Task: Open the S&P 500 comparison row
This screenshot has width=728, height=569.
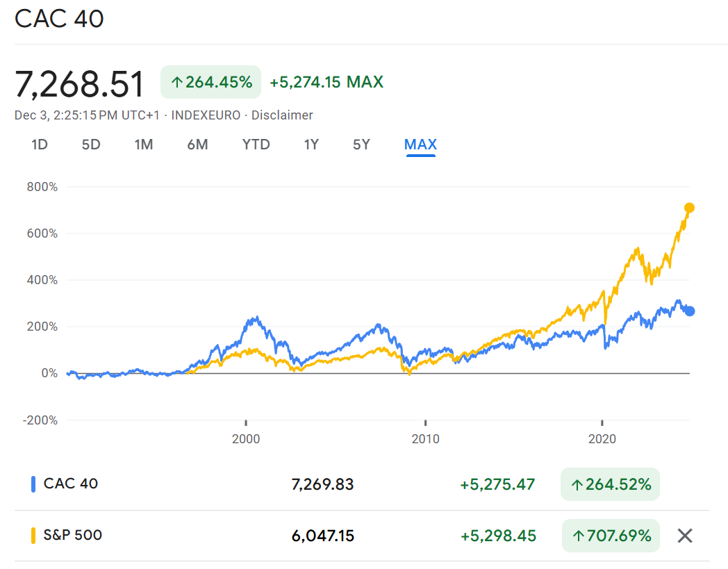Action: [x=73, y=536]
